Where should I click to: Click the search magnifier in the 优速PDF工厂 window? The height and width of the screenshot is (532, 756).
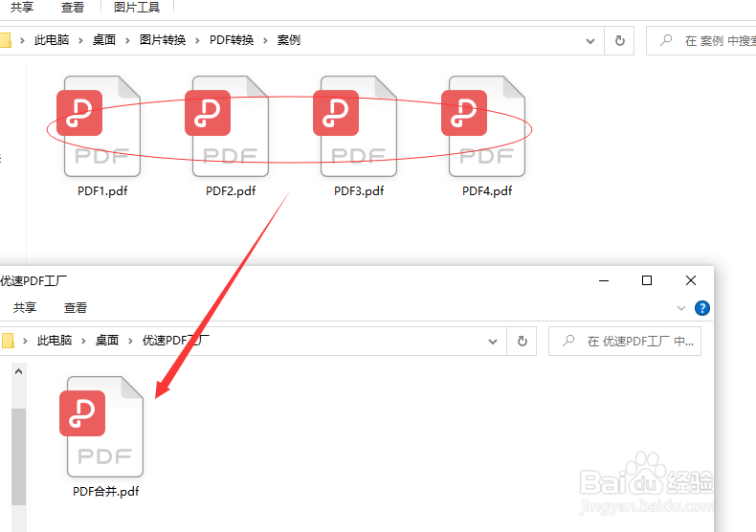(x=568, y=341)
